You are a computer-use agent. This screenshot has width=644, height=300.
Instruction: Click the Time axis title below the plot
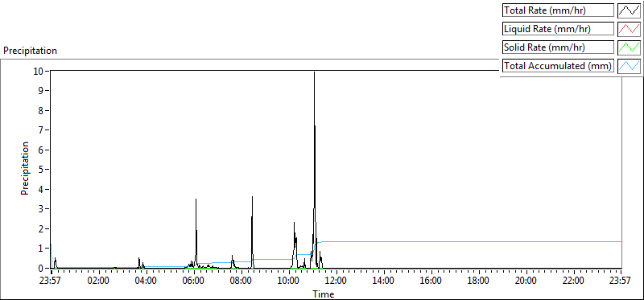pyautogui.click(x=324, y=294)
